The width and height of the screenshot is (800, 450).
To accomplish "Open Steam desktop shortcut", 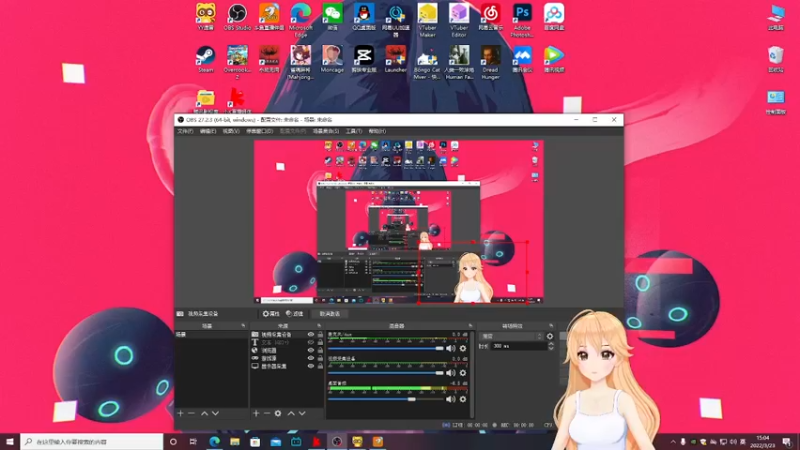I will click(206, 59).
